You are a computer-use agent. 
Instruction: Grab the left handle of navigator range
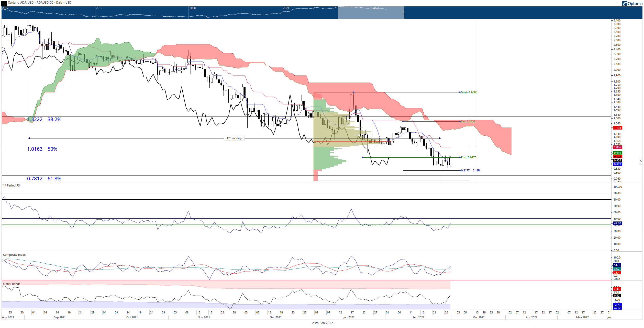pos(339,13)
